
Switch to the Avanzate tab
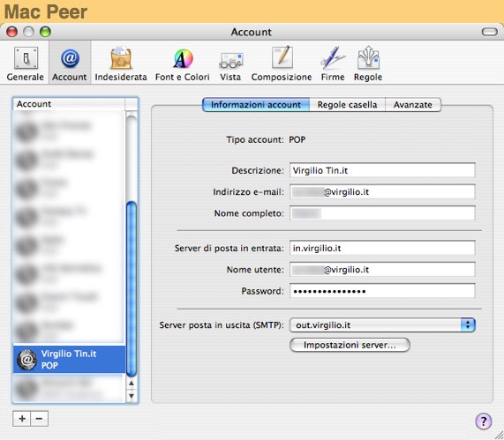(x=413, y=105)
